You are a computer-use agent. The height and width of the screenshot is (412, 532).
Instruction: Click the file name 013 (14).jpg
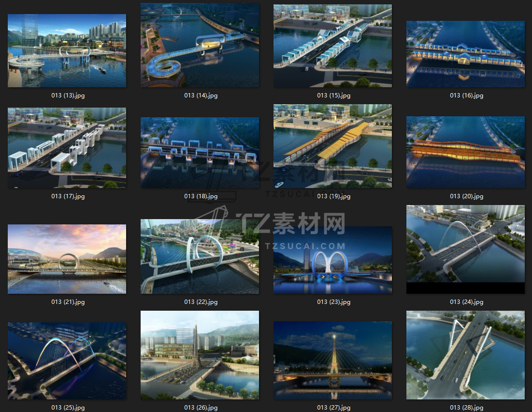tap(201, 95)
